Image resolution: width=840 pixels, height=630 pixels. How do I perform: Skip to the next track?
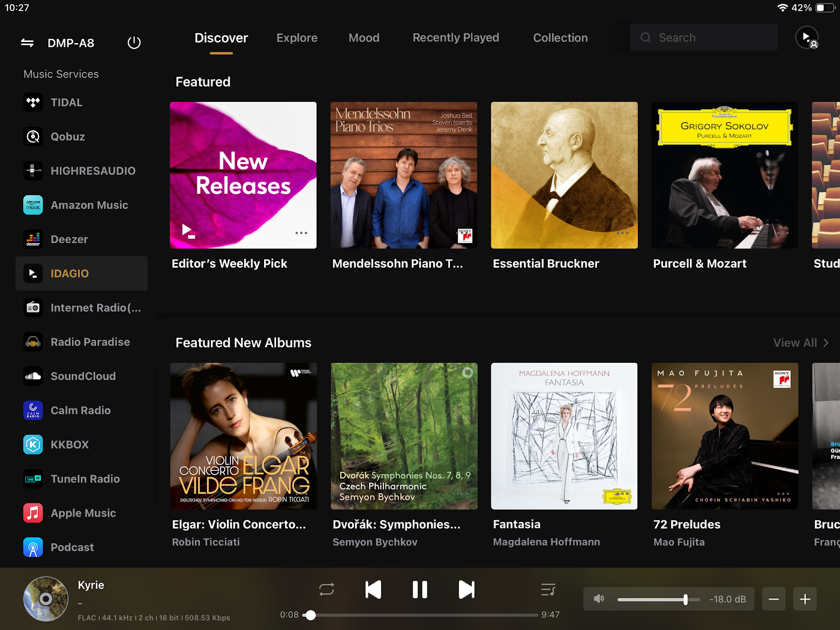[x=467, y=590]
